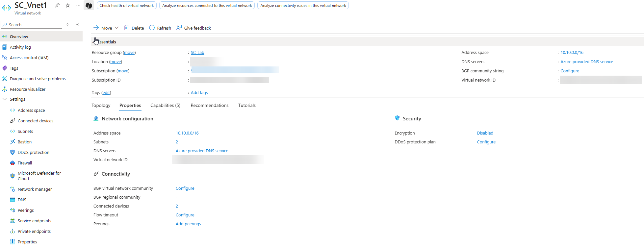The image size is (644, 247).
Task: Open the Firewall settings page
Action: coord(25,163)
